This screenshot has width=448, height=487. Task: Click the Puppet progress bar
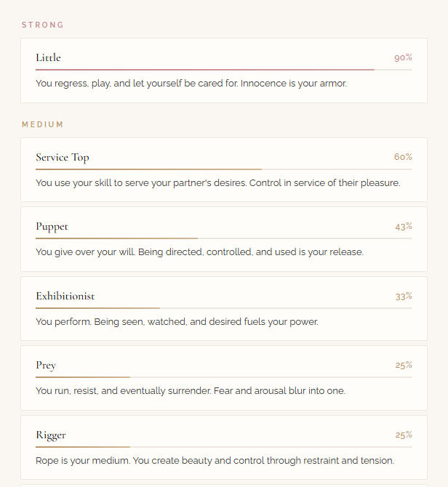coord(223,238)
